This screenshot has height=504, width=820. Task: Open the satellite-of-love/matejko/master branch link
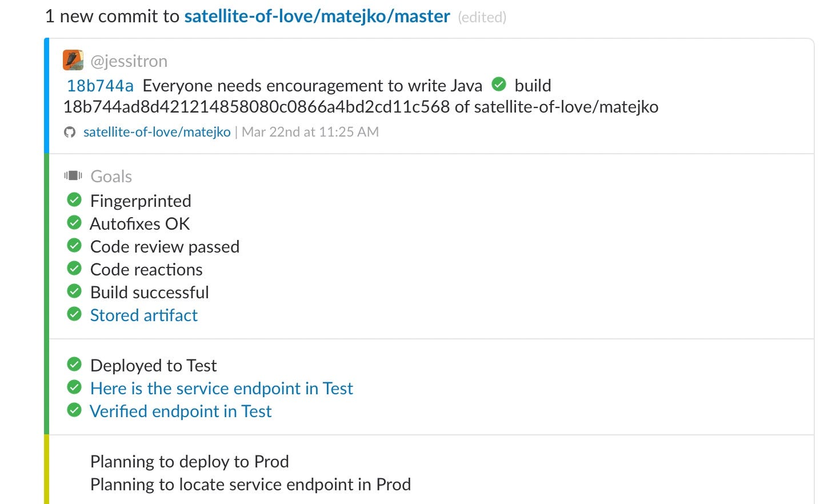[317, 16]
